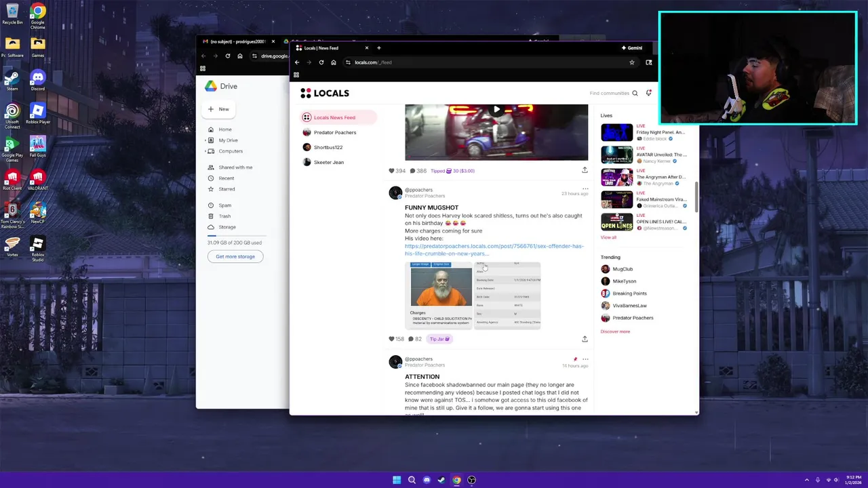Open Windows taskbar search
The width and height of the screenshot is (868, 488).
pyautogui.click(x=412, y=480)
